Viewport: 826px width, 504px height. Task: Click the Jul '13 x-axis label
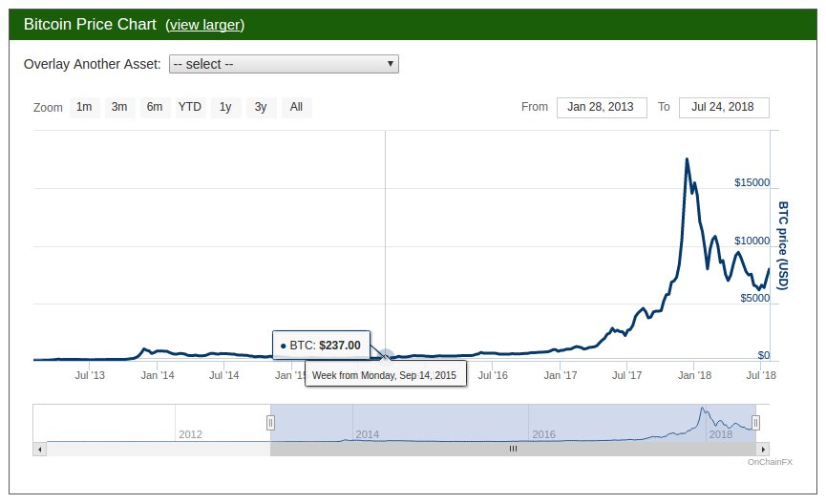tap(90, 375)
